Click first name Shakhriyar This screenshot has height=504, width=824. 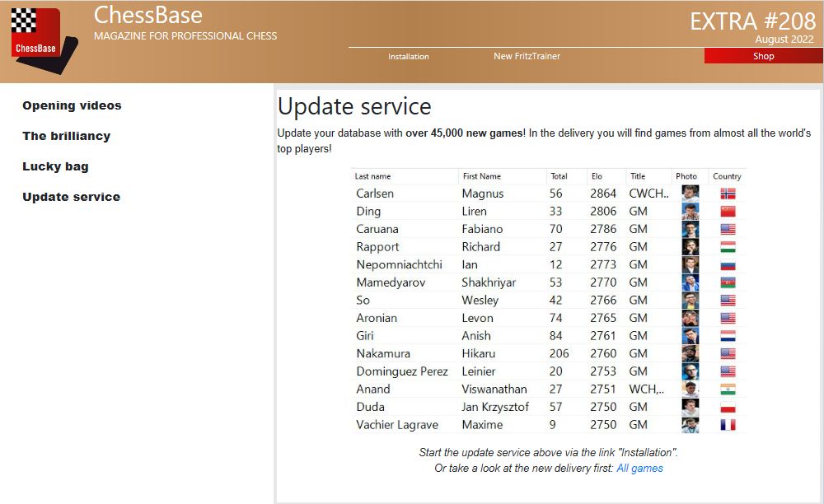tap(489, 282)
